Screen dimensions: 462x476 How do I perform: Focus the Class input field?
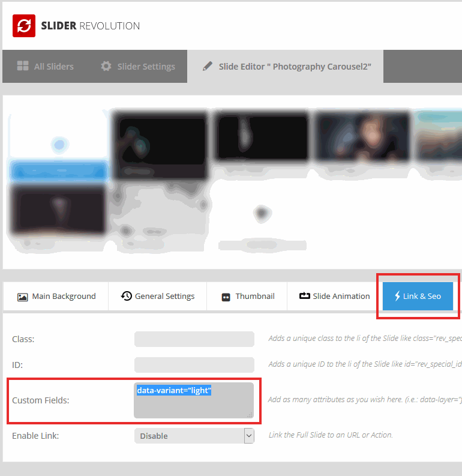tap(194, 339)
